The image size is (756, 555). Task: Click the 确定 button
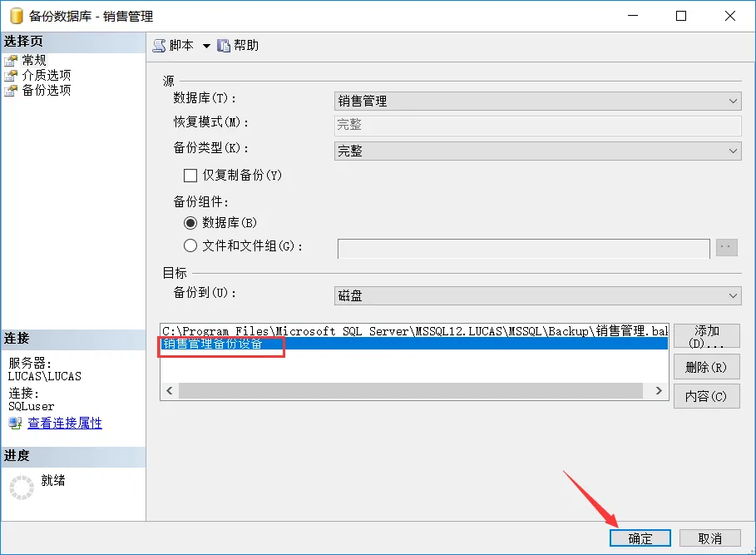[640, 538]
